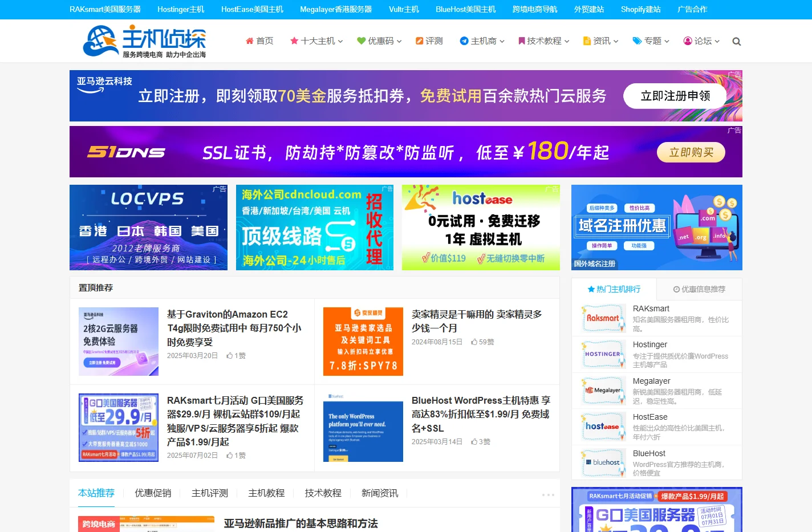Switch to the 技术教程 content tab
The width and height of the screenshot is (812, 532).
323,493
